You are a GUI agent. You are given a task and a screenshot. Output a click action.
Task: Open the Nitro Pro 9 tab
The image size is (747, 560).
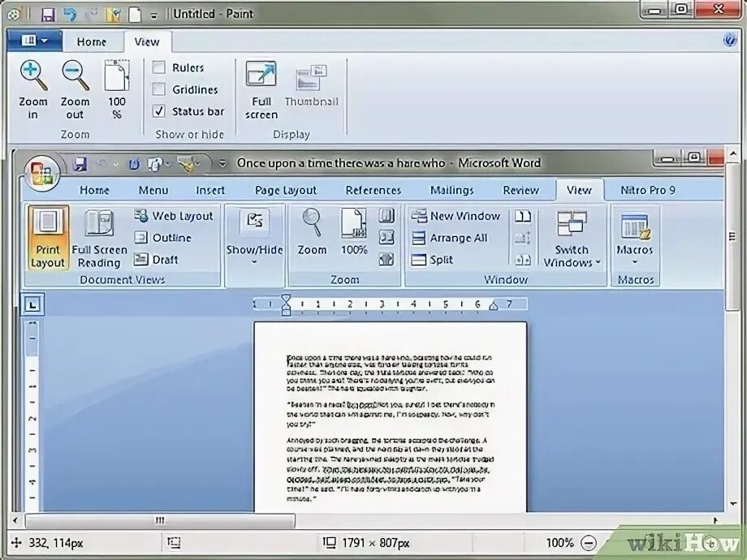point(647,191)
